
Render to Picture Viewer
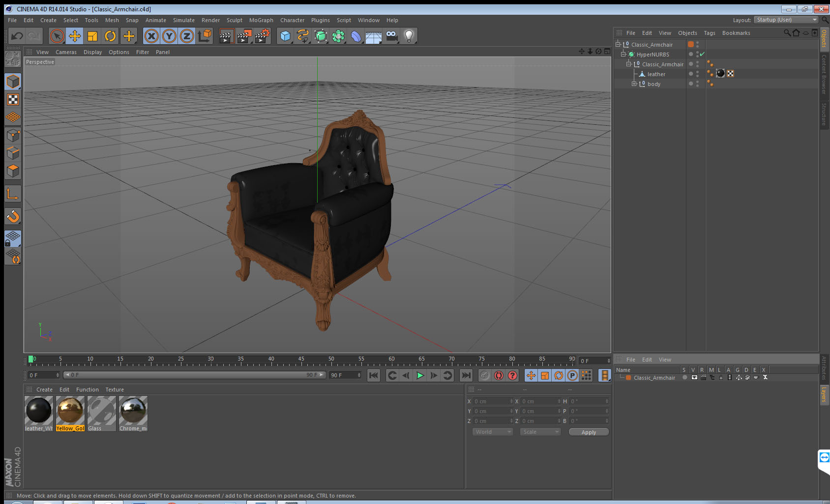[244, 36]
